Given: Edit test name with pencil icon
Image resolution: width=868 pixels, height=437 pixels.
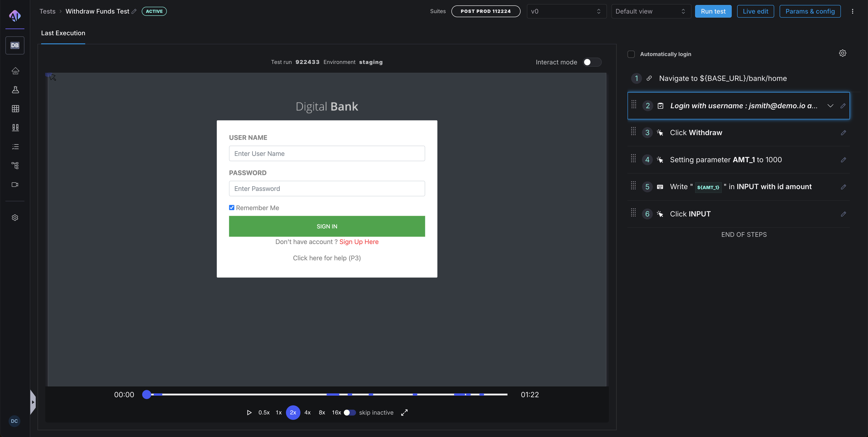Looking at the screenshot, I should point(134,12).
